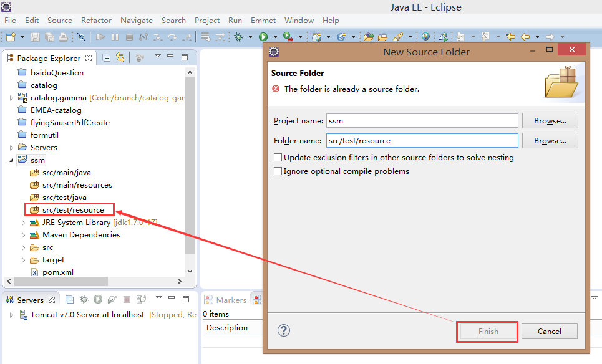Expand the Maven Dependencies node
Screen dimensions: 602x364
24,235
